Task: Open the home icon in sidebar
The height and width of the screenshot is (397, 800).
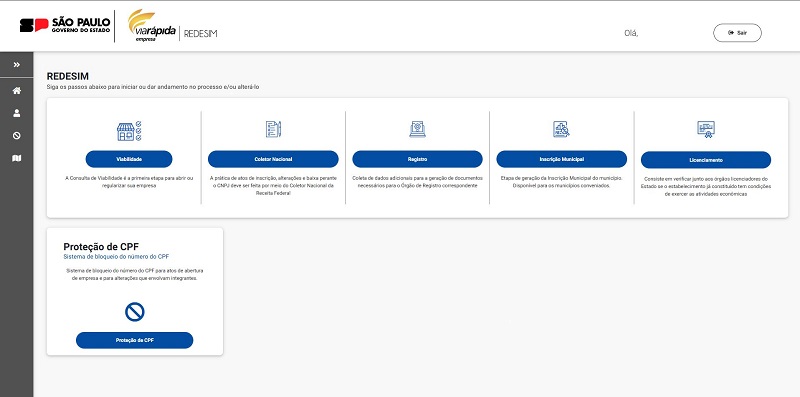Action: point(16,91)
